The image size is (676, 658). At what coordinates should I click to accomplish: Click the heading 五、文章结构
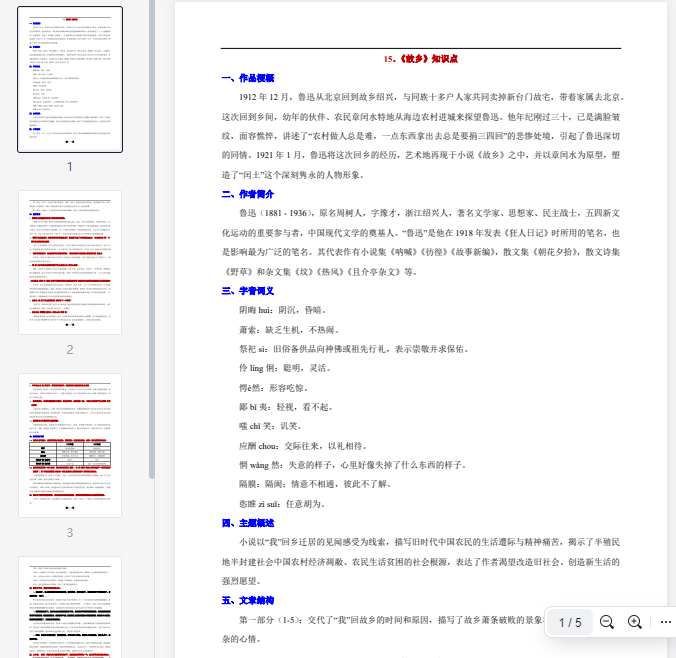click(x=247, y=600)
